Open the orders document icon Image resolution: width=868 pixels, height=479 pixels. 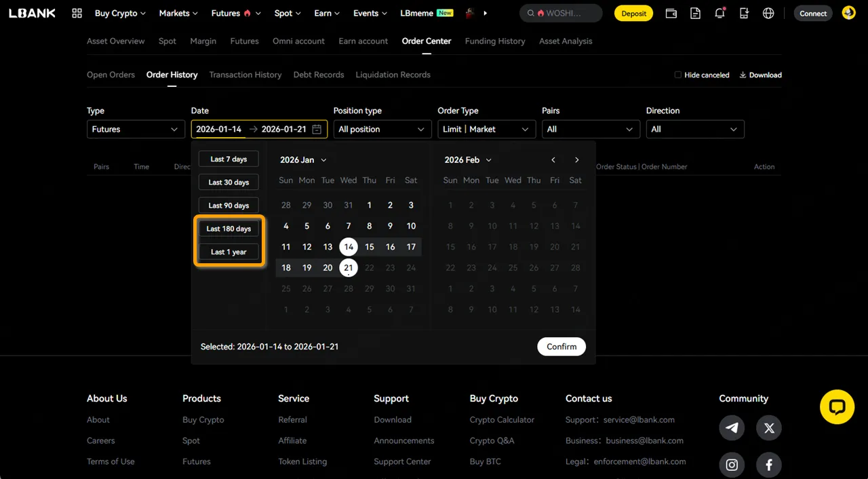(695, 14)
